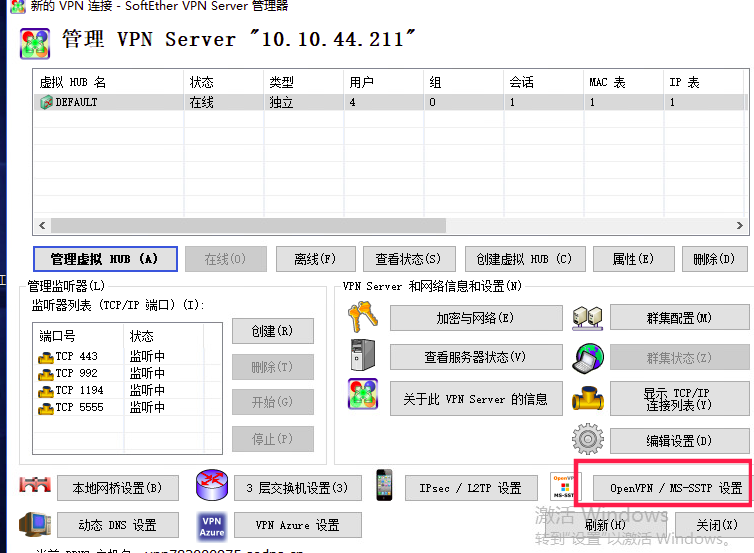Click the SoftEther VPN Server logo icon
This screenshot has height=553, width=754.
tap(35, 44)
